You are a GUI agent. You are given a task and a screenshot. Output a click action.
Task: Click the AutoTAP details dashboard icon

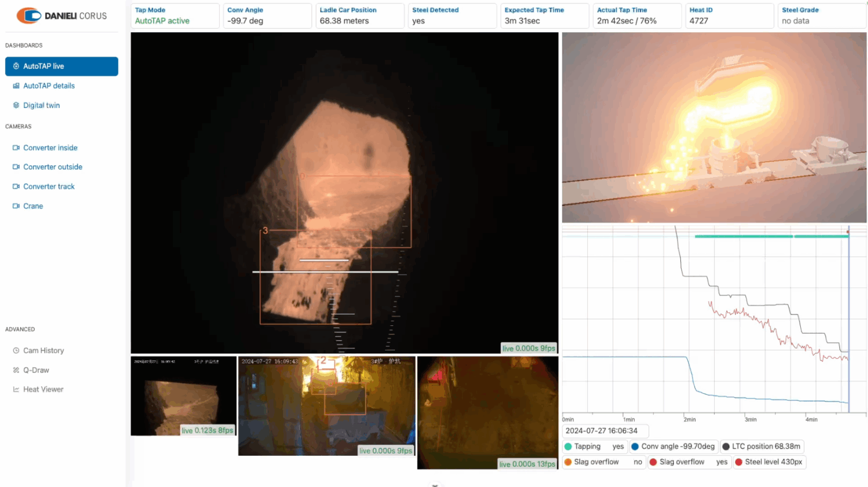(x=16, y=86)
